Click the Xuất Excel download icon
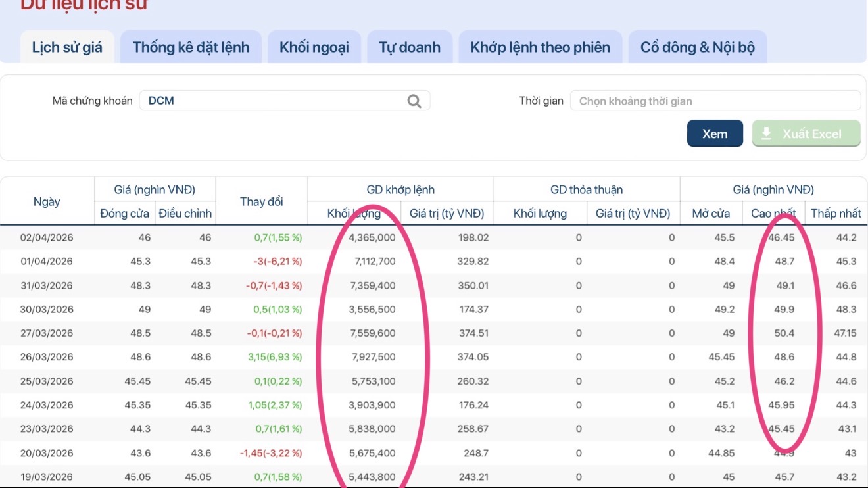The image size is (868, 488). [766, 134]
